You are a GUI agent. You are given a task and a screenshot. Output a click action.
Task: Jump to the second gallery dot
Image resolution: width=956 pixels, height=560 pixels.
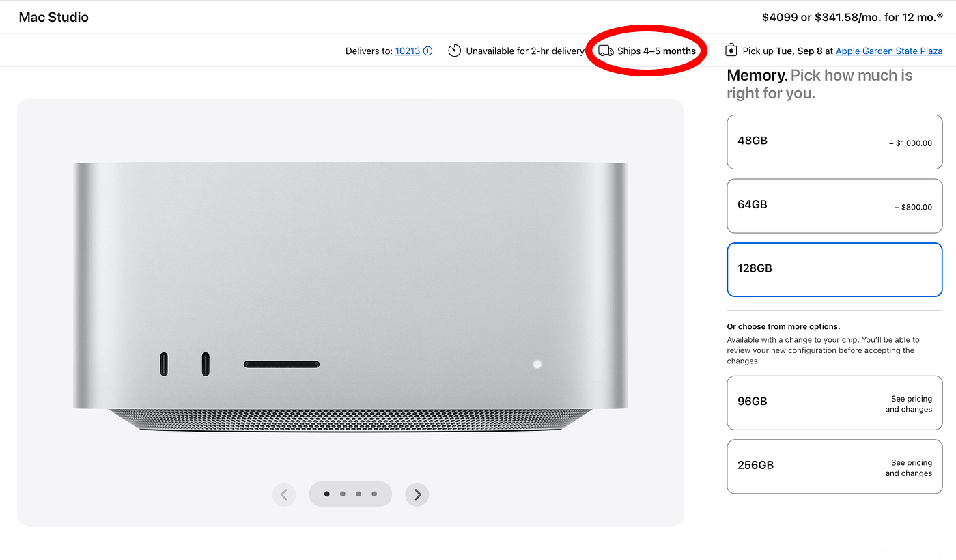(342, 494)
